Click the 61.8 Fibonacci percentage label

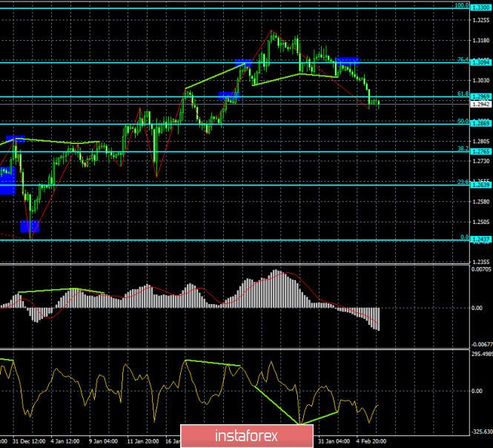[463, 93]
